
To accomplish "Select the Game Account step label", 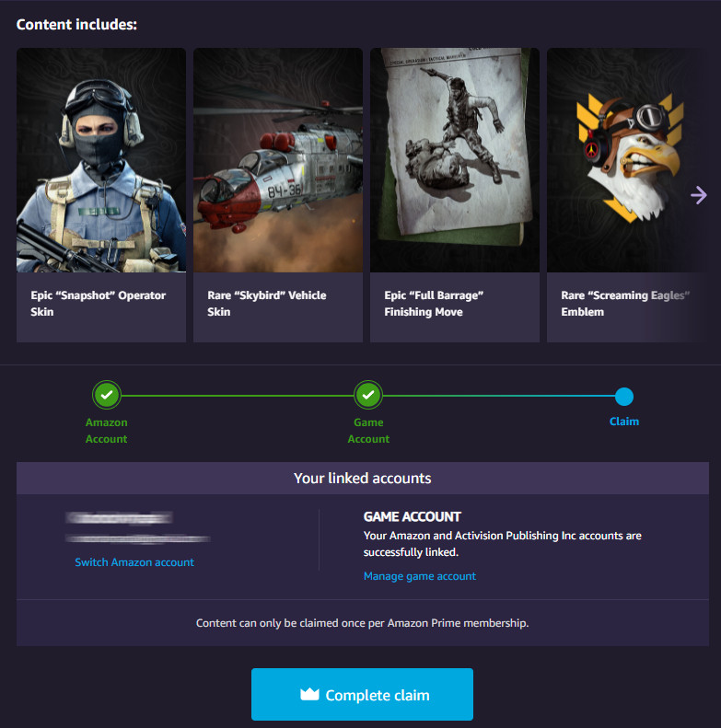I will [368, 431].
